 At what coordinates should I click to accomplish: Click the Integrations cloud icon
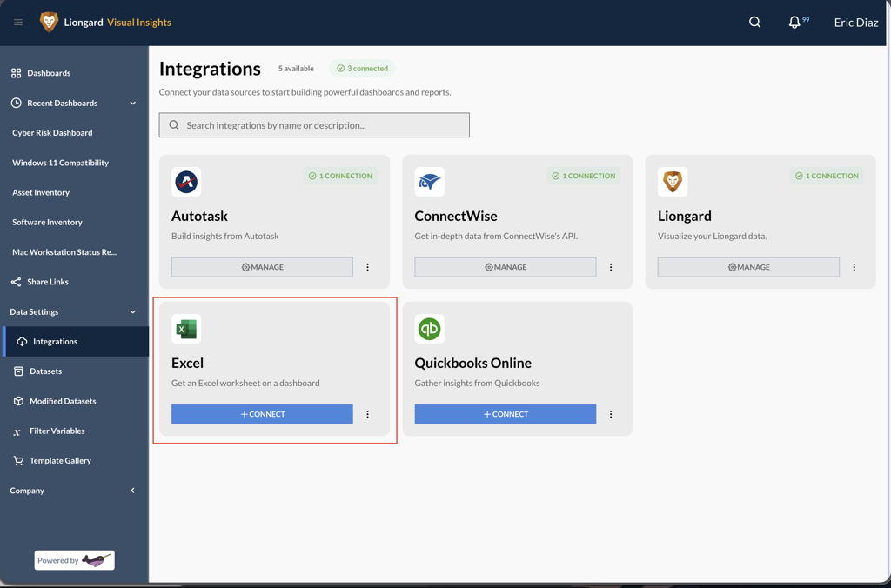[x=22, y=342]
